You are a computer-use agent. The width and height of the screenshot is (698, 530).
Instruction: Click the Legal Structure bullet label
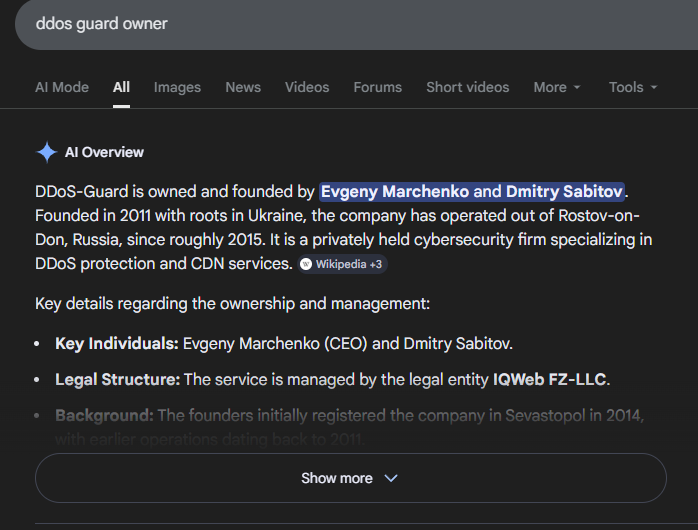(118, 379)
